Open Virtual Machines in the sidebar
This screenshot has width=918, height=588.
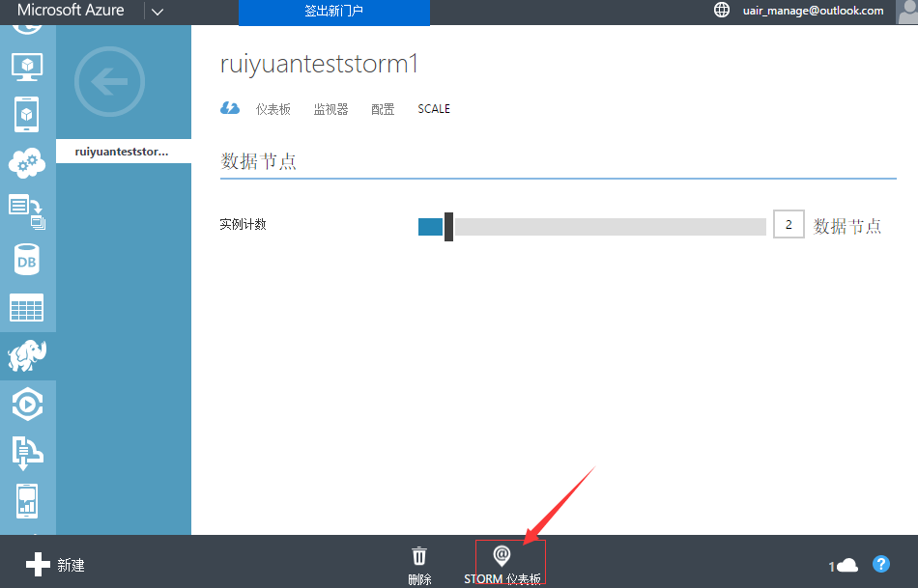click(x=27, y=66)
